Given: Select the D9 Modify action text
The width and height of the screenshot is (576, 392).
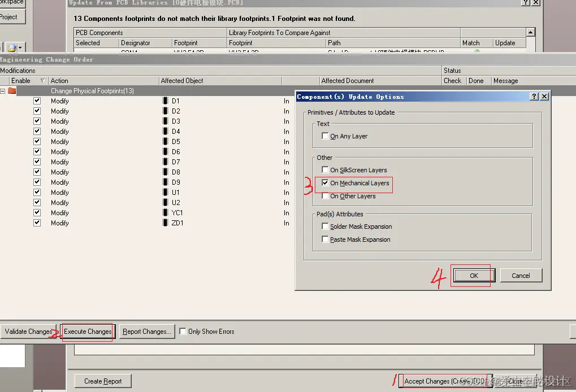Looking at the screenshot, I should (60, 182).
